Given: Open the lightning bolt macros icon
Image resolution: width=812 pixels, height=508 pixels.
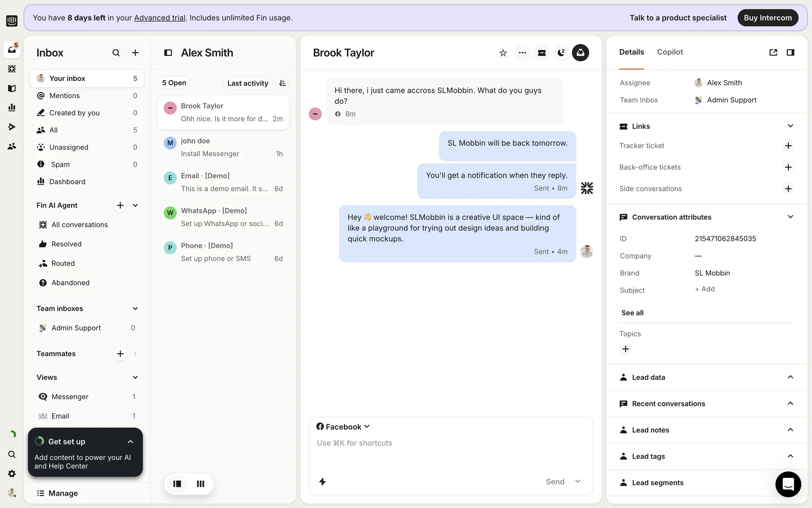Looking at the screenshot, I should (x=322, y=481).
